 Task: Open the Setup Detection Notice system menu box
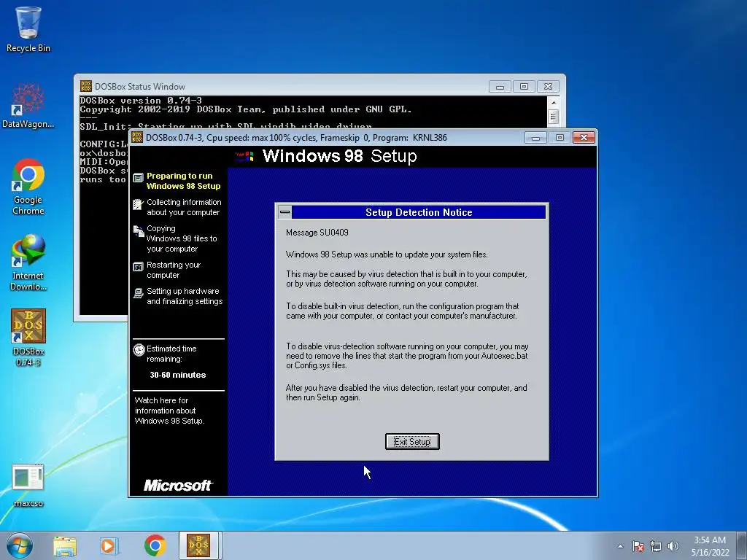pyautogui.click(x=285, y=212)
